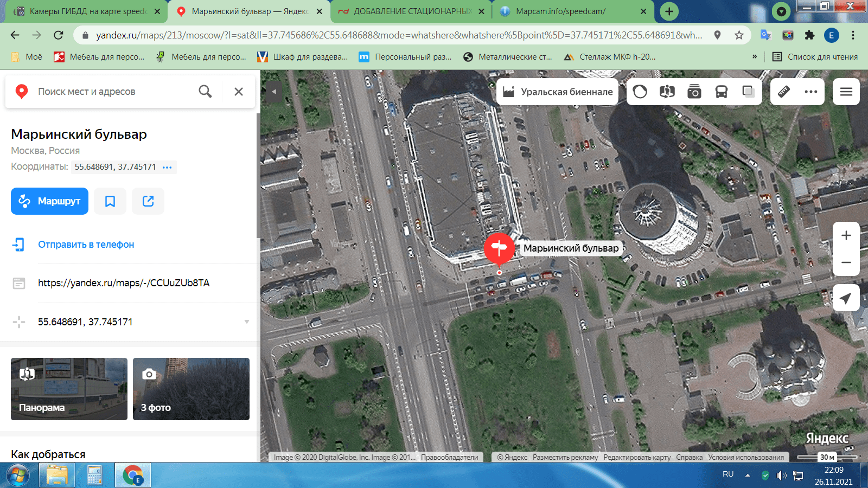The width and height of the screenshot is (868, 488).
Task: Zoom in the map with plus button
Action: tap(846, 235)
